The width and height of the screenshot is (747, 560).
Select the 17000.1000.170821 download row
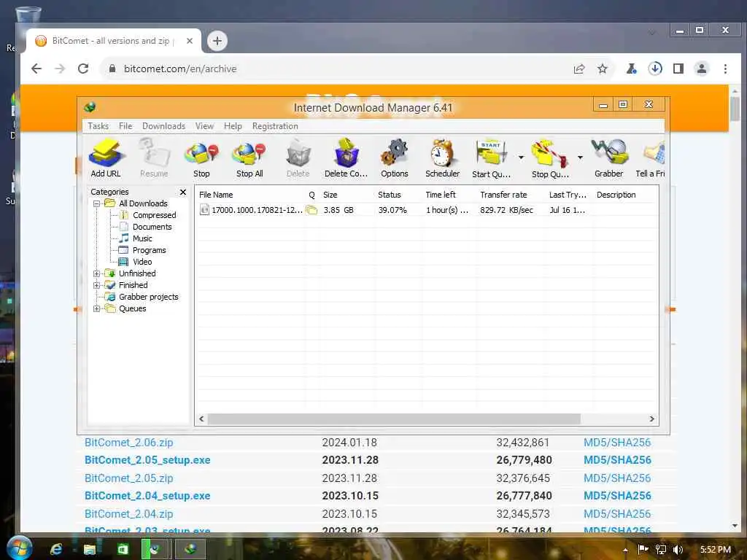[426, 210]
